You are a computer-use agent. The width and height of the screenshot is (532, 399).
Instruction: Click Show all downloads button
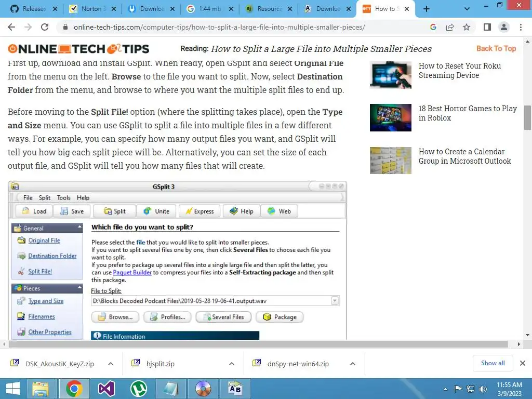(493, 363)
